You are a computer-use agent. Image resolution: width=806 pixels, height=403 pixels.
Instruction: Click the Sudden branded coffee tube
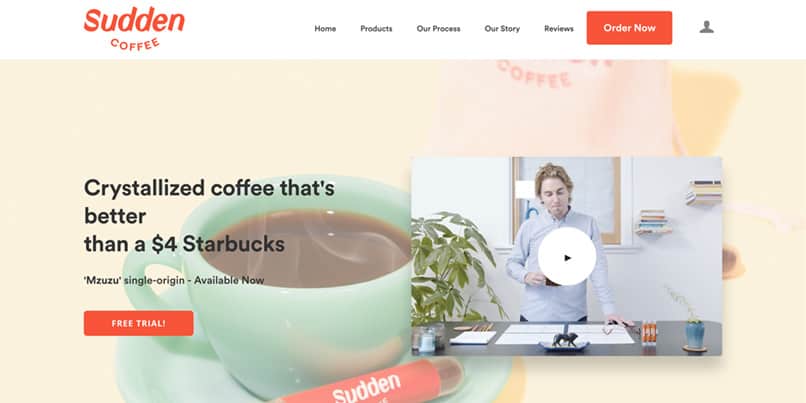(x=370, y=383)
